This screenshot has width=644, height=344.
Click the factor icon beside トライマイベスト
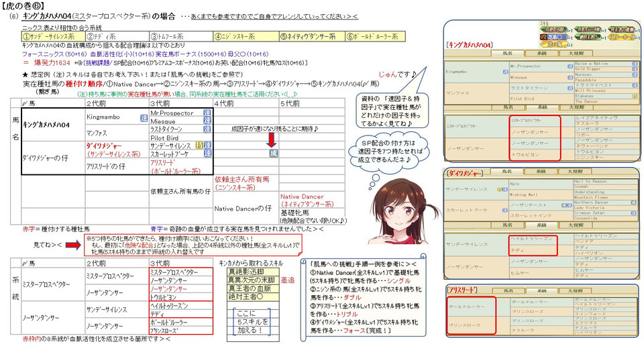[x=635, y=85]
